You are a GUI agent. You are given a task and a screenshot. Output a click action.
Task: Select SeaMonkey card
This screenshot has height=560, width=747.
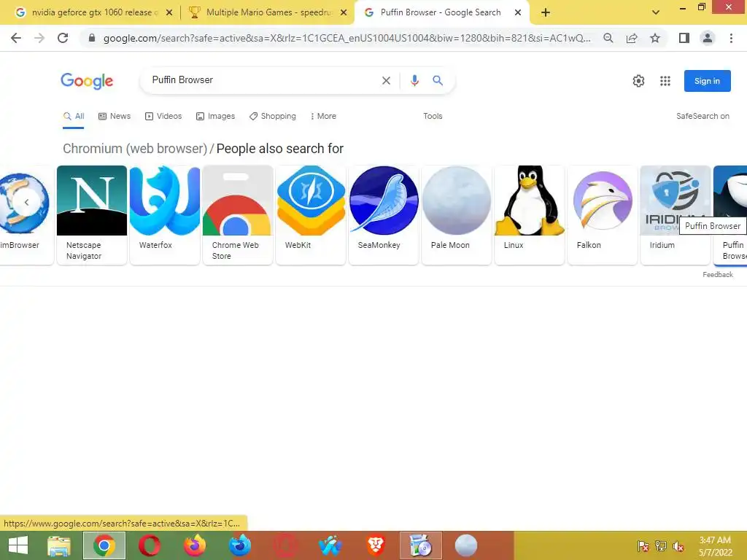[384, 215]
